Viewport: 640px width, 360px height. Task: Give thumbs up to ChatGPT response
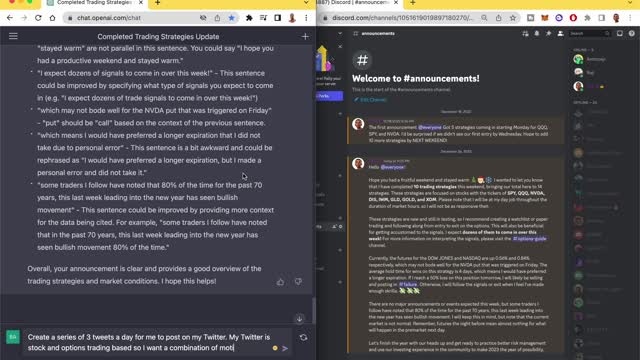click(x=280, y=282)
